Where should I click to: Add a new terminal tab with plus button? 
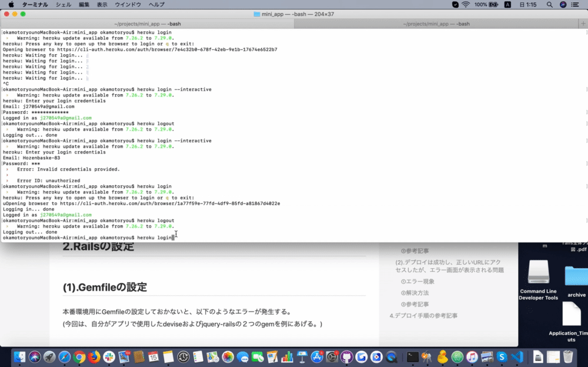click(x=583, y=24)
